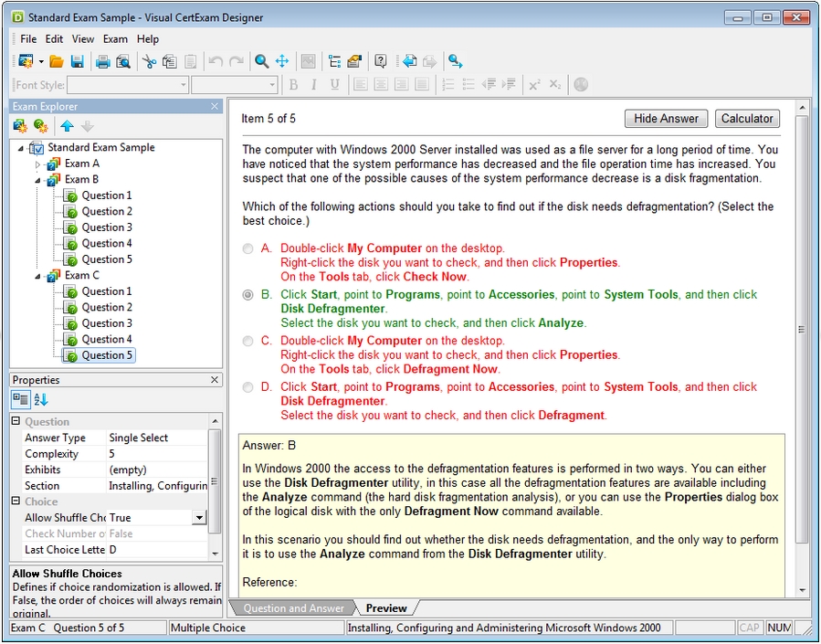
Task: Expand the Exam A tree node
Action: click(37, 164)
